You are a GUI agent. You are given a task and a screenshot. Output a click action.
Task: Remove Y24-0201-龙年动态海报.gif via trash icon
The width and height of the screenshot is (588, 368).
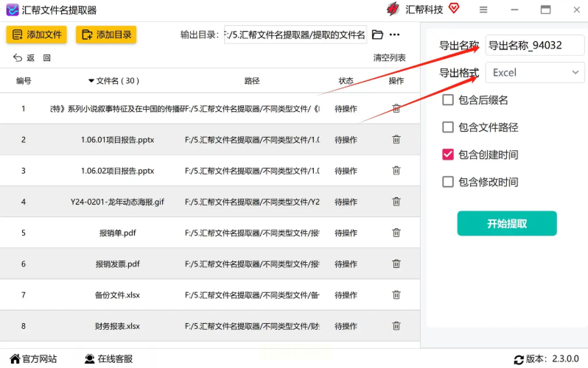coord(396,202)
